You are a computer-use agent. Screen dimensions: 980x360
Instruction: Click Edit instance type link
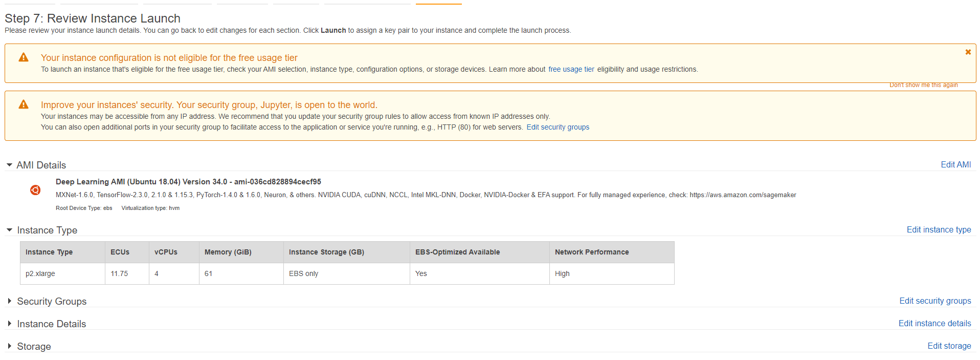click(x=939, y=229)
